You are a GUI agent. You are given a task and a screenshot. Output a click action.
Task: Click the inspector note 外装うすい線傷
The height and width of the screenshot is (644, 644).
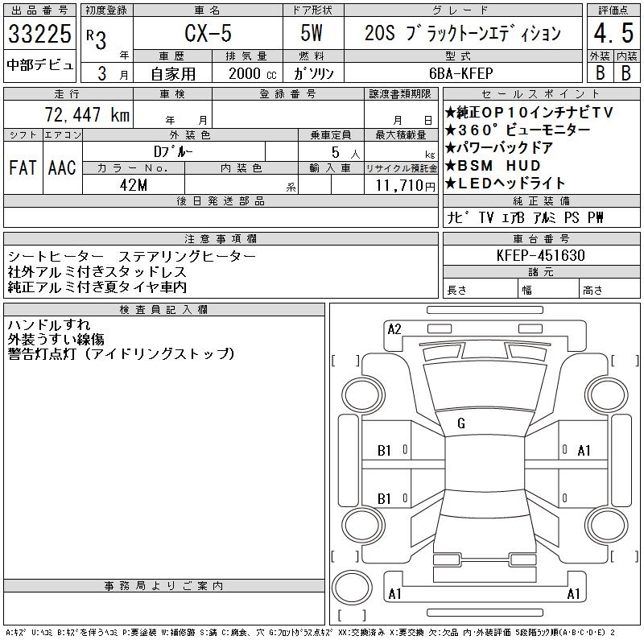[x=56, y=339]
